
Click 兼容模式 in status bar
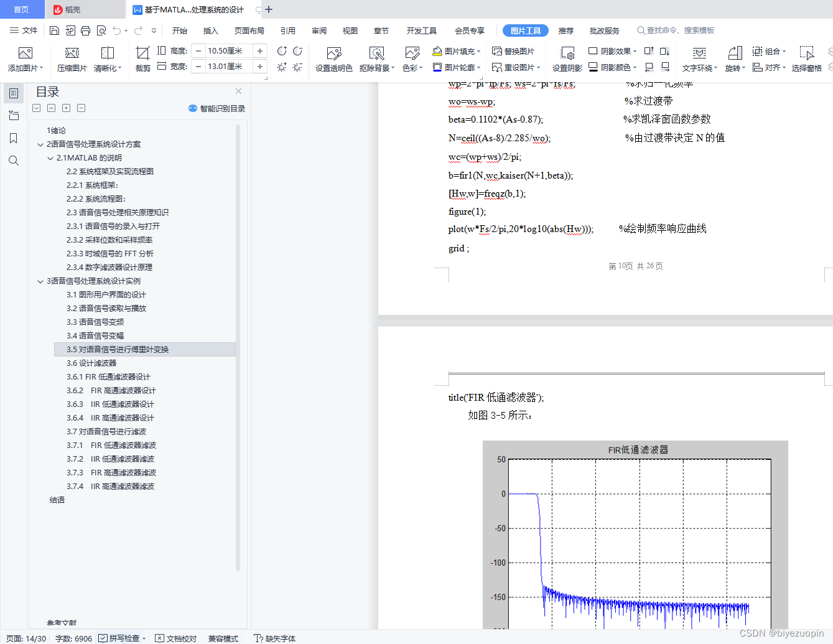click(223, 638)
